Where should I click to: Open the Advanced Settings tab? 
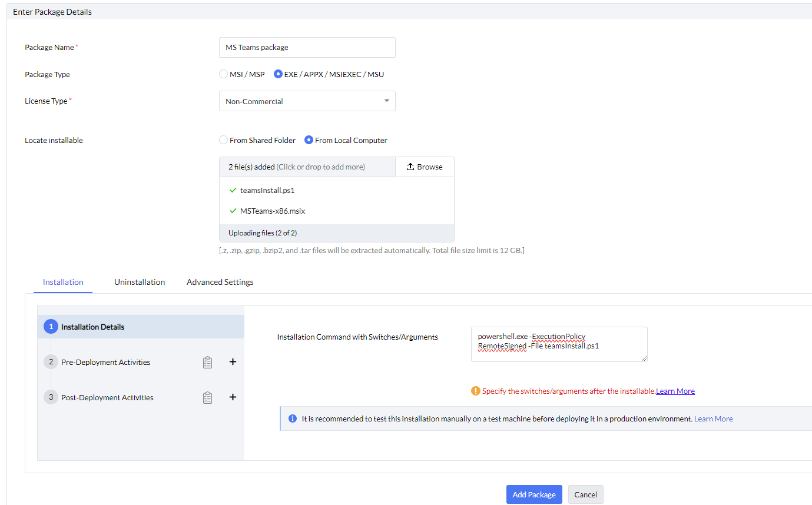coord(220,282)
